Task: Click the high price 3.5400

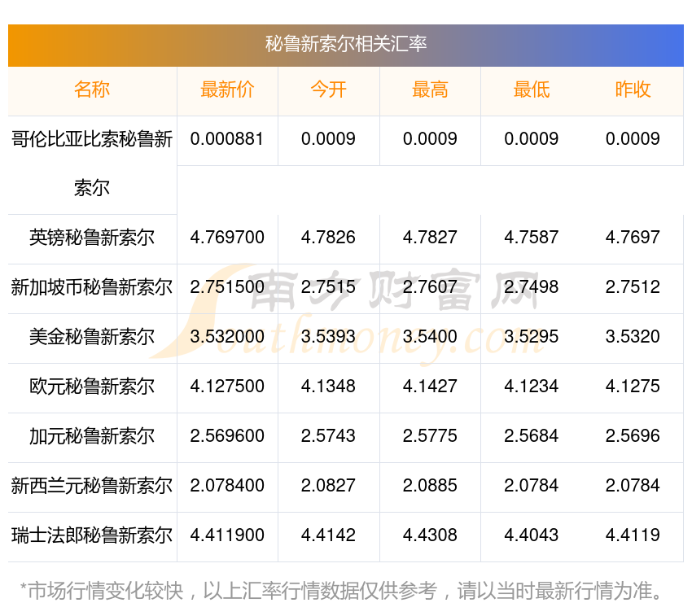Action: tap(430, 337)
